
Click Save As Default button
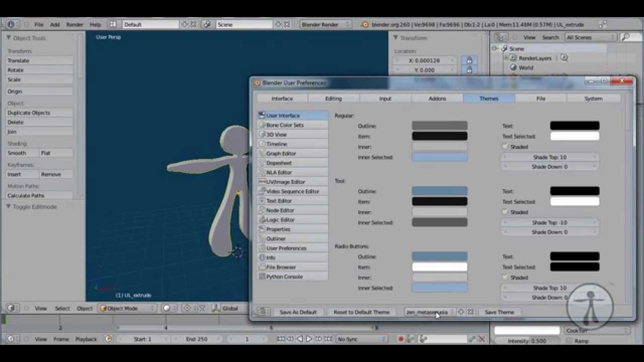point(298,312)
